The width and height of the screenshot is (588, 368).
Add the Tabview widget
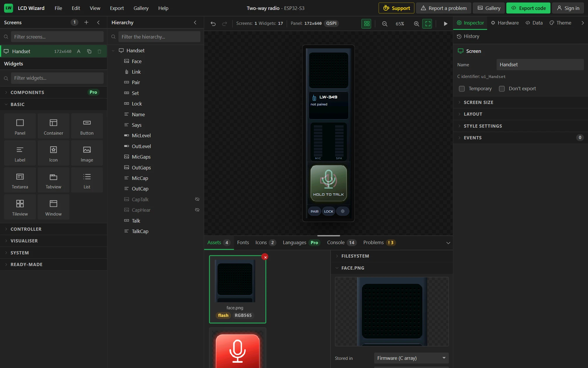tap(53, 180)
